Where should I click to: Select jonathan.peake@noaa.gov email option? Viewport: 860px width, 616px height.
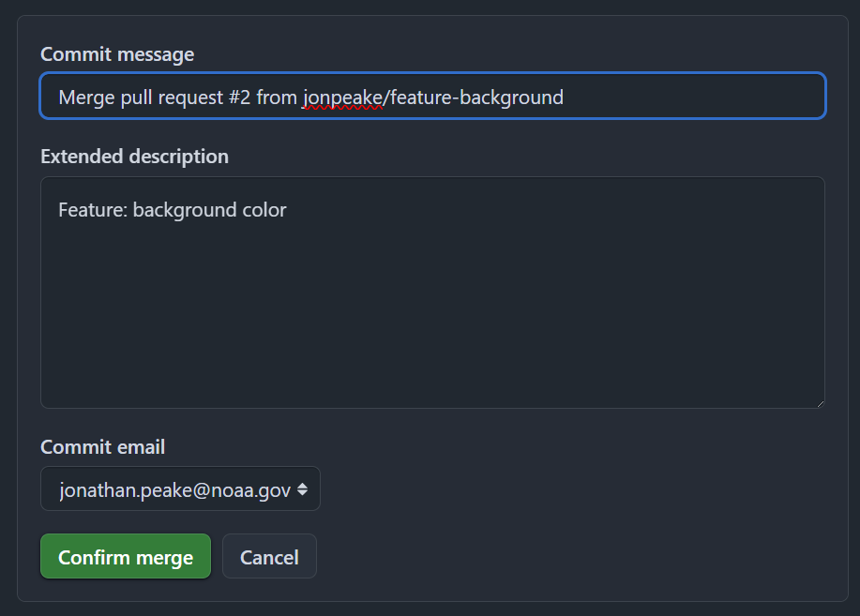[175, 489]
